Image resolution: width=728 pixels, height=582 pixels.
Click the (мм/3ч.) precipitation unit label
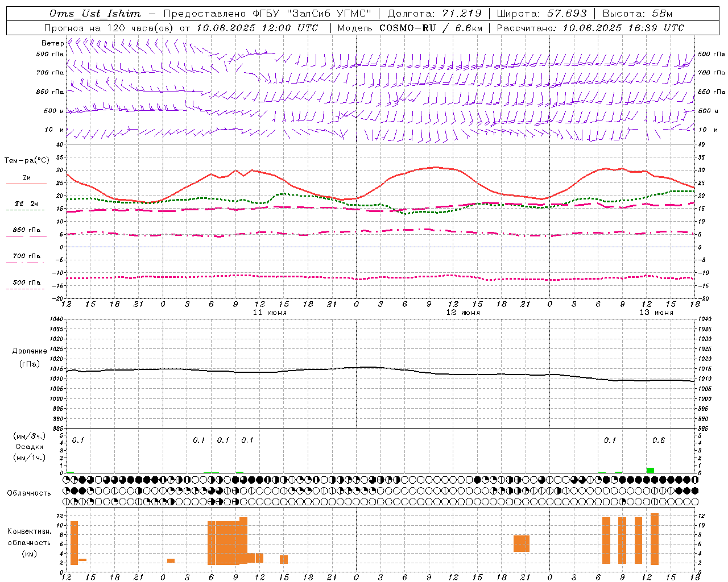(29, 436)
